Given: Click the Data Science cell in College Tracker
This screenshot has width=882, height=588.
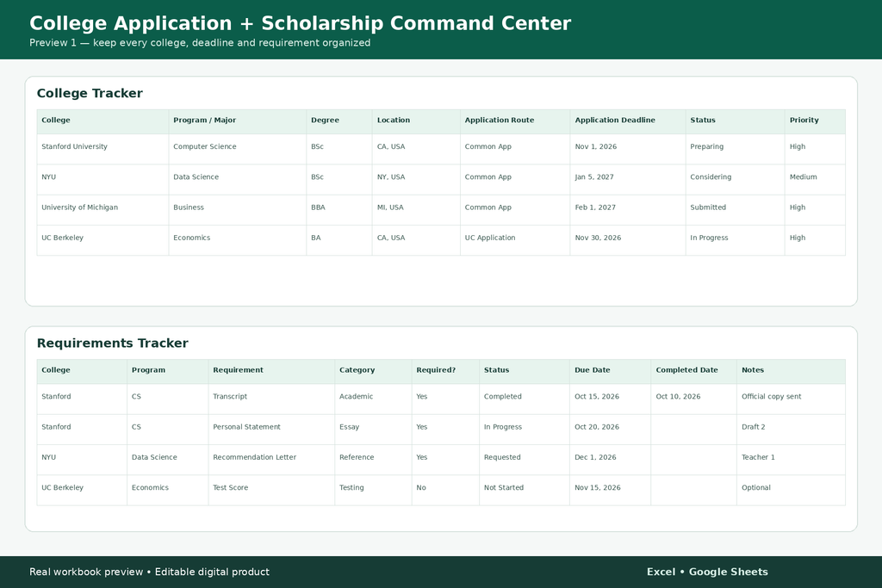Looking at the screenshot, I should pyautogui.click(x=238, y=179).
